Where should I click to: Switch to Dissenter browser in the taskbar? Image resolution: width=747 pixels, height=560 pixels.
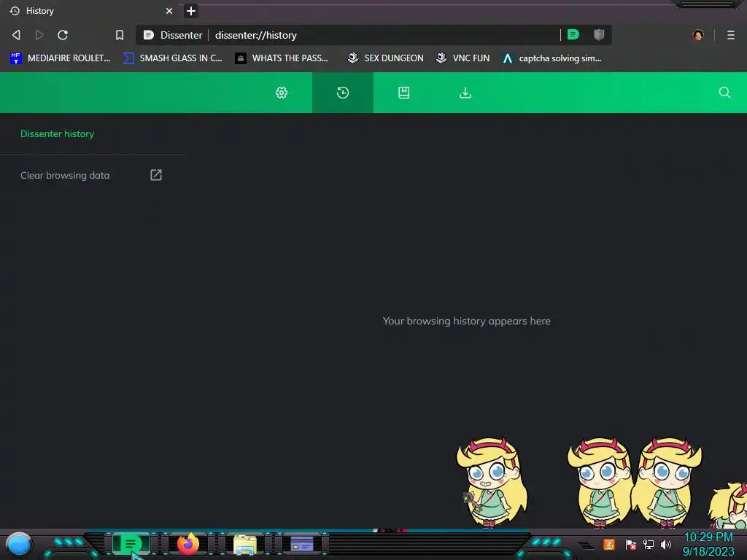131,543
